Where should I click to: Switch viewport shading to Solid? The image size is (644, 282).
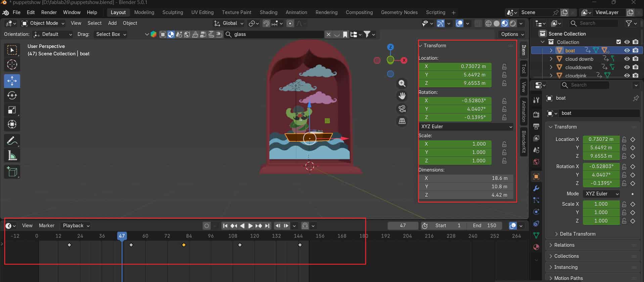coord(497,23)
